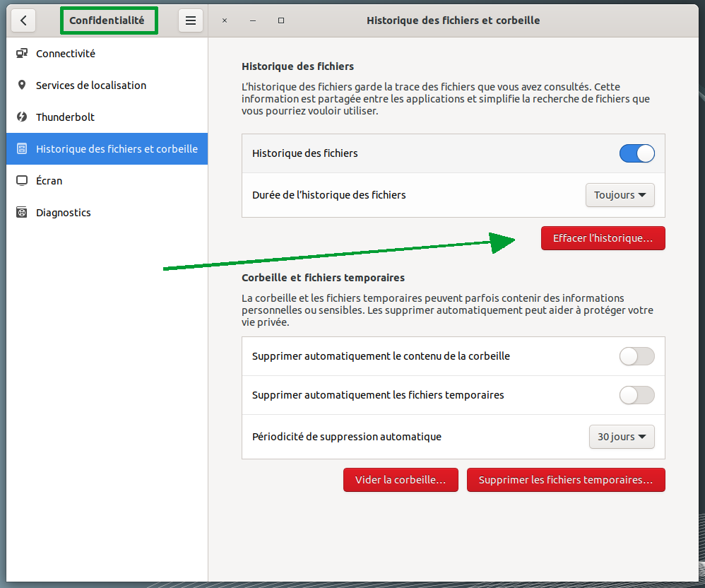Click the Corbeille et fichiers temporaires heading
Viewport: 705px width, 588px height.
(323, 278)
